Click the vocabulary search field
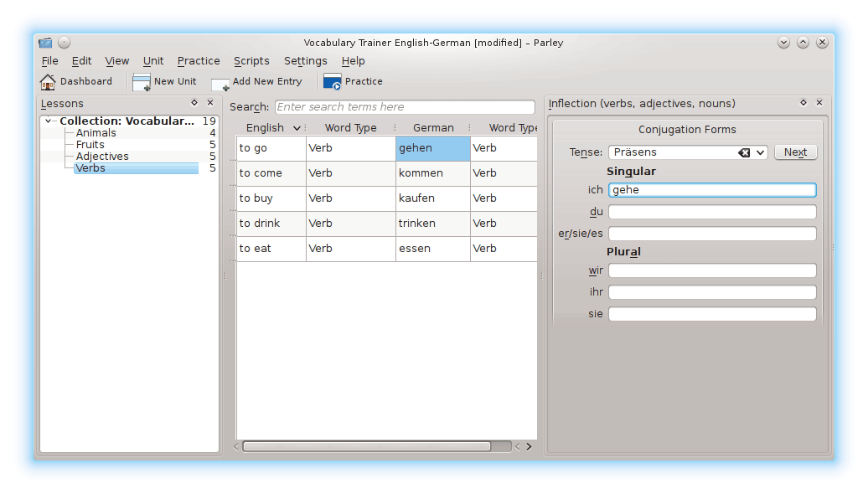868x494 pixels. tap(405, 107)
